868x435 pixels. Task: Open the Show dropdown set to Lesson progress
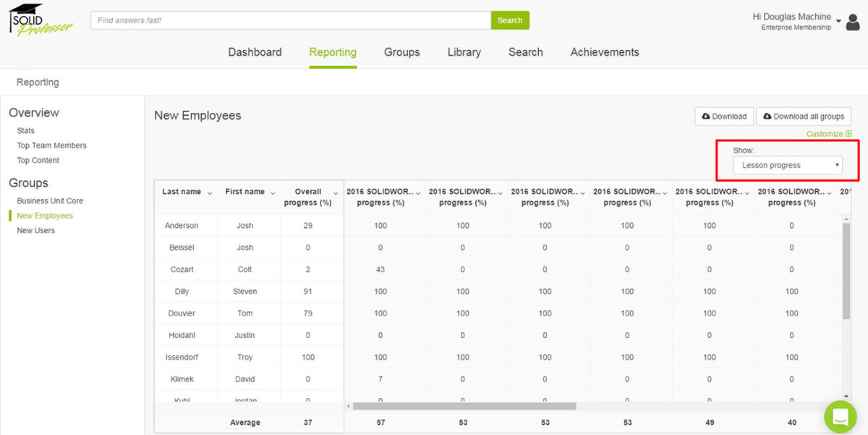tap(786, 164)
